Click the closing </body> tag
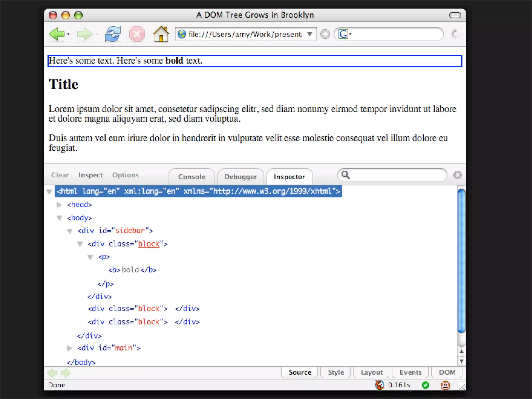532x399 pixels. [x=81, y=362]
